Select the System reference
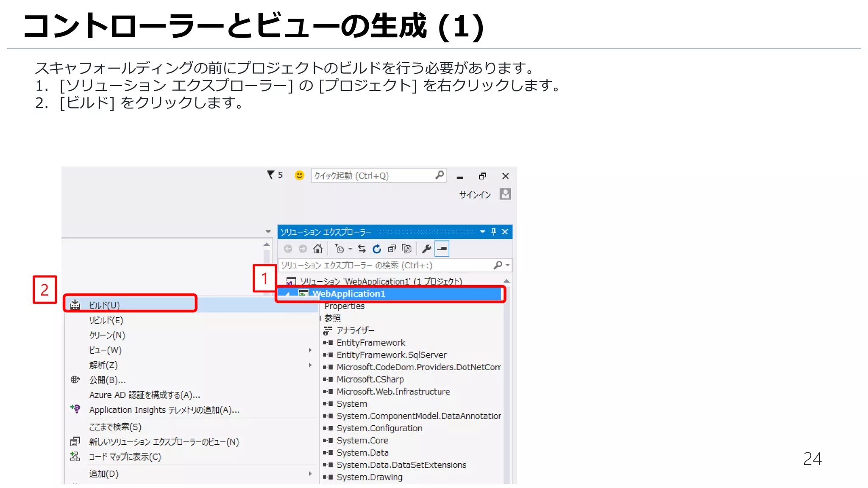Screen dimensions: 868x488 [x=351, y=404]
